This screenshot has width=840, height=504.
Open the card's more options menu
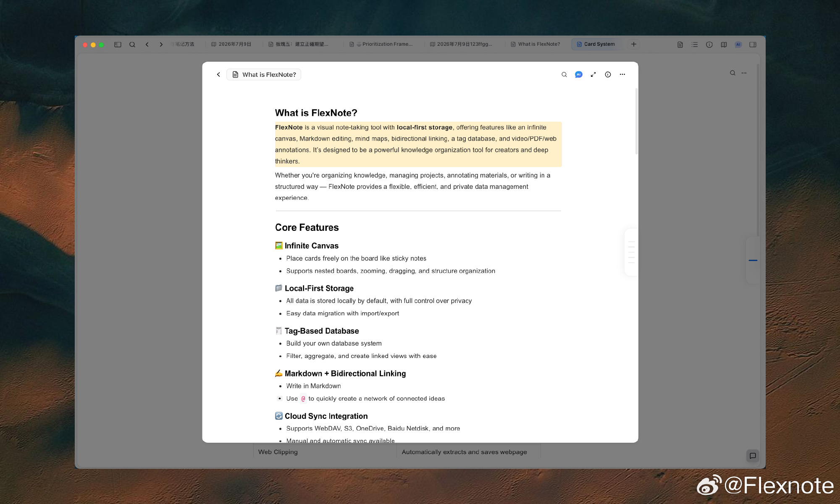622,75
